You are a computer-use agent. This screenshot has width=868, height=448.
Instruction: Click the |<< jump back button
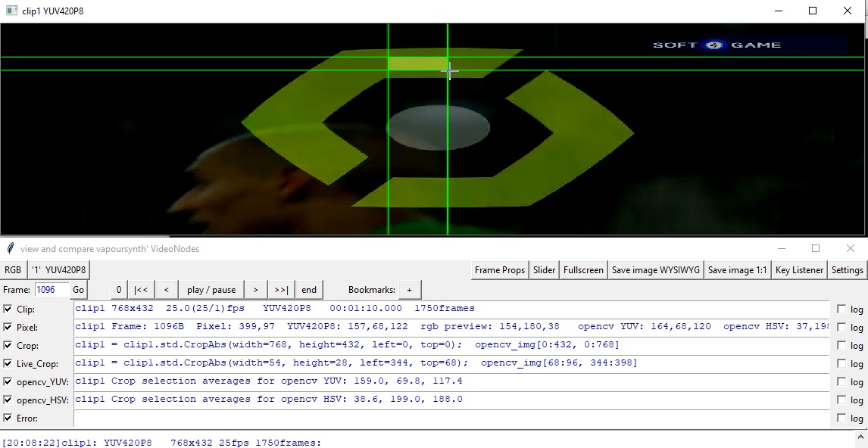click(141, 290)
